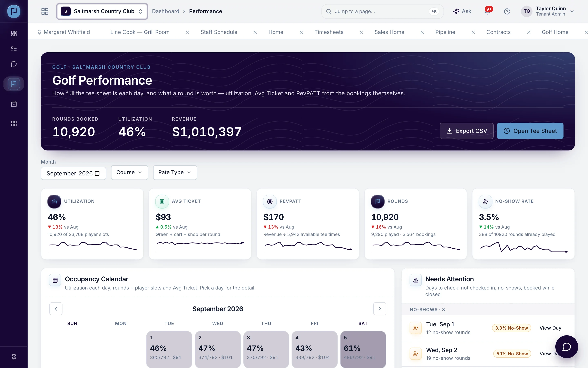Click the pin icon at sidebar bottom
This screenshot has width=588, height=368.
(x=14, y=357)
